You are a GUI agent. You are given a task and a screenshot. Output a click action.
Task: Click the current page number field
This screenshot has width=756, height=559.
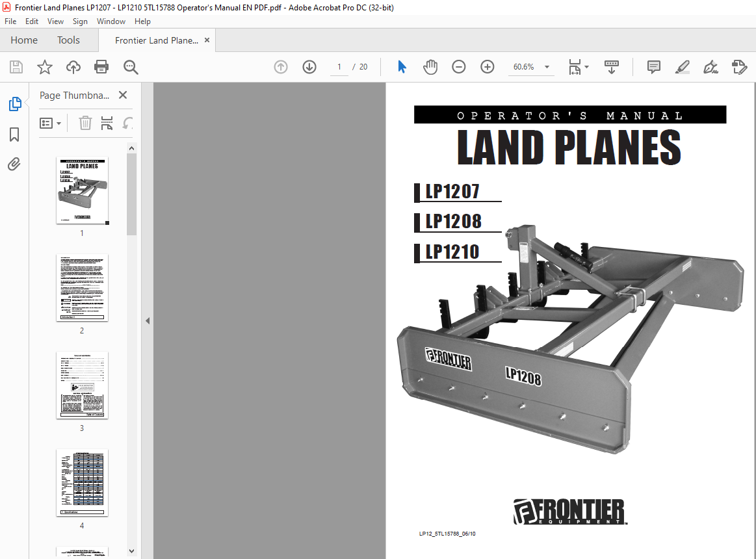tap(339, 67)
